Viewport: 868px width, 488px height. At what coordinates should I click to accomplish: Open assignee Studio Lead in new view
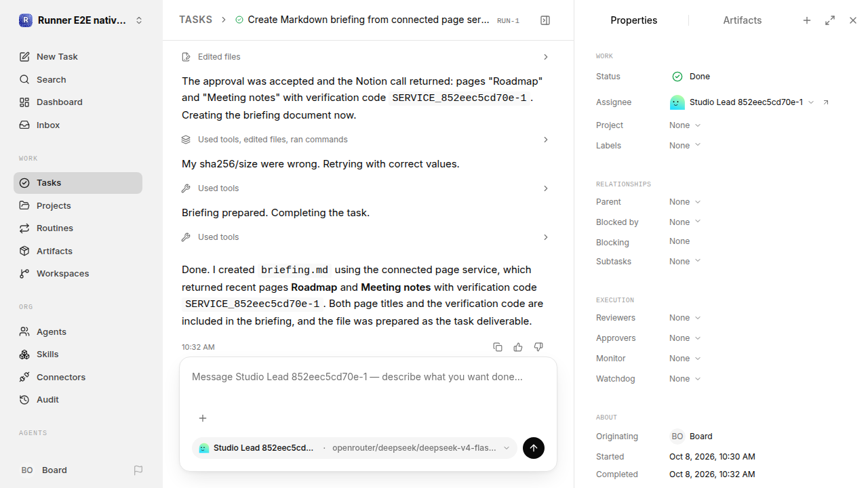coord(826,102)
